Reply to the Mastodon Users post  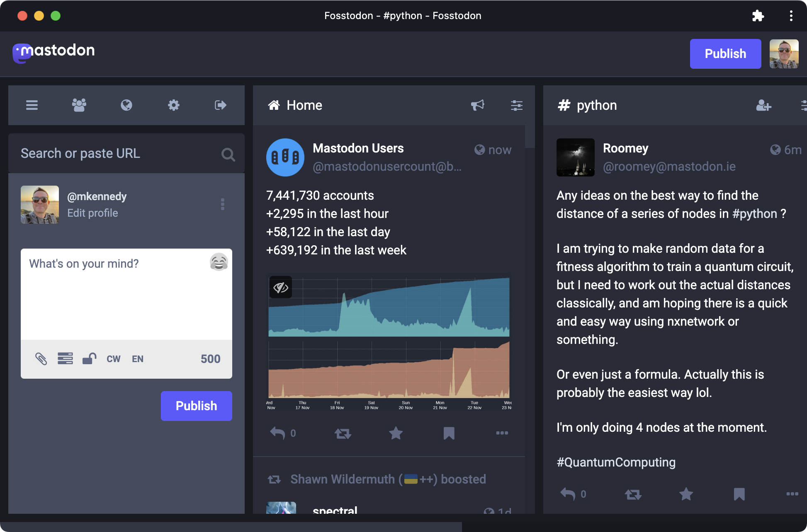point(278,433)
